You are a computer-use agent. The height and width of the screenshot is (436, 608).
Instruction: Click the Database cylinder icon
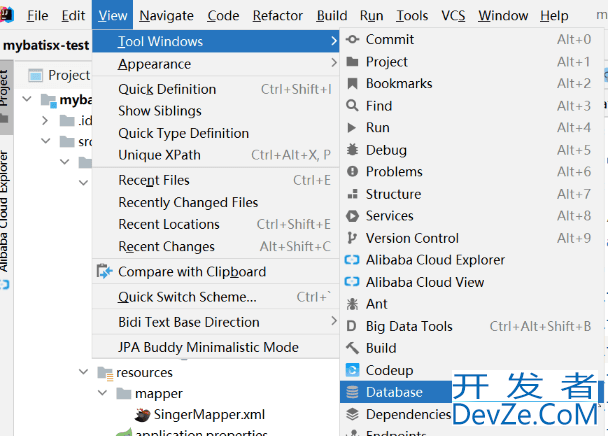coord(352,392)
